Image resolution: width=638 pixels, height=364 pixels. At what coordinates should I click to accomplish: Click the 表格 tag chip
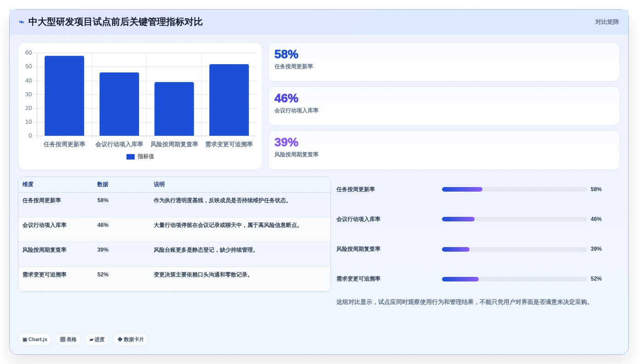(68, 339)
